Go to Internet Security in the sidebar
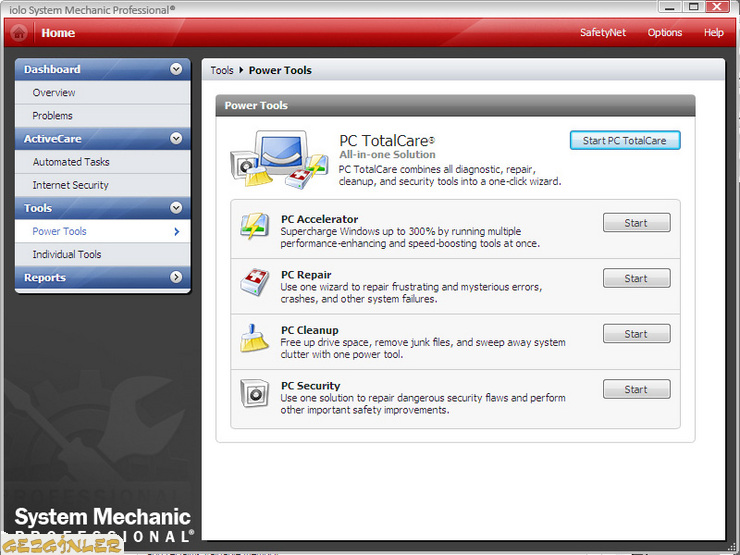 pyautogui.click(x=70, y=185)
